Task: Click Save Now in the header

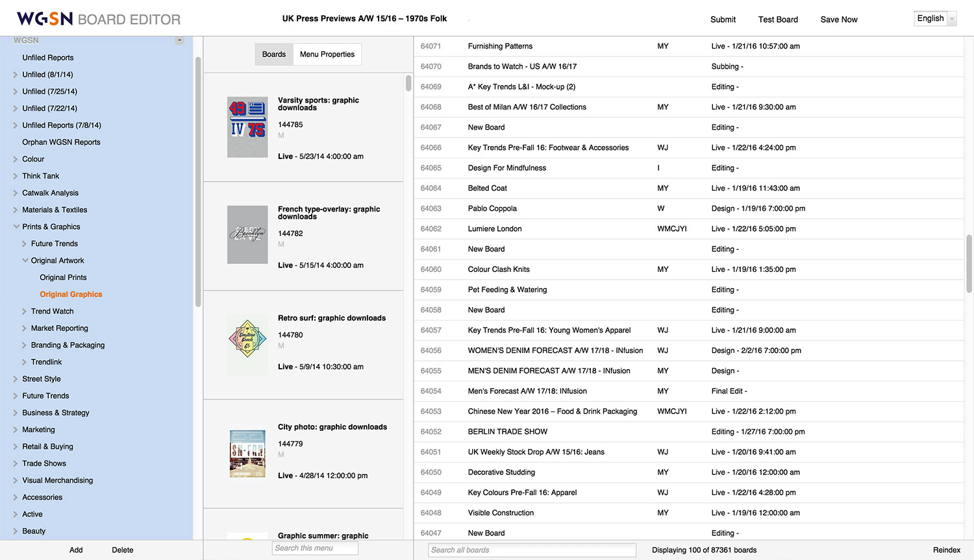Action: [x=838, y=19]
